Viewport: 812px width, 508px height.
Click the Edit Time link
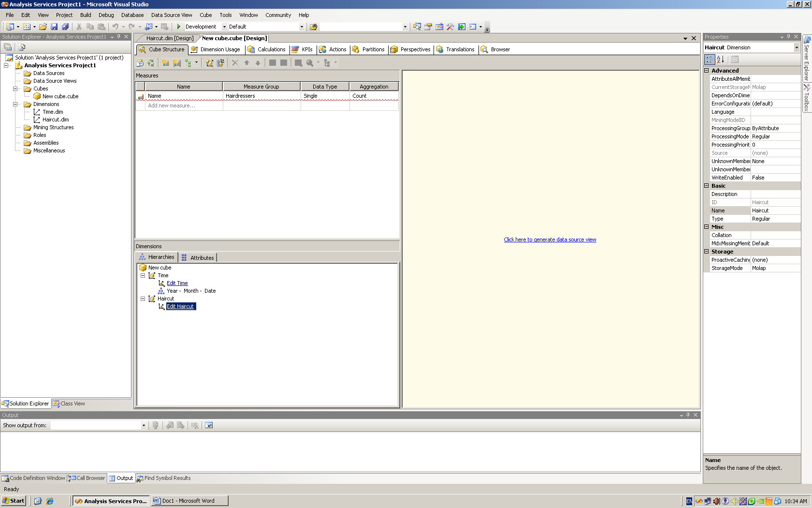tap(177, 283)
